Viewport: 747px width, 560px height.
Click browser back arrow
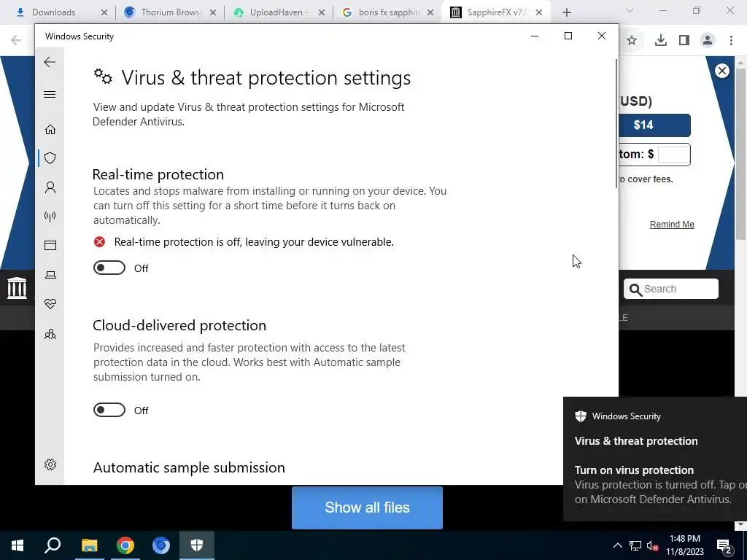16,41
